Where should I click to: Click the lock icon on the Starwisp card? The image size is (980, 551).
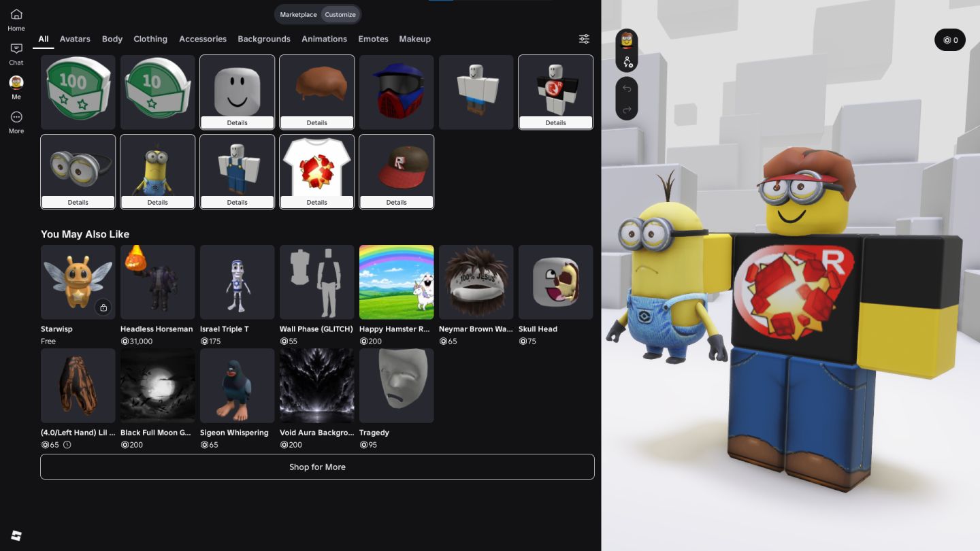click(103, 307)
